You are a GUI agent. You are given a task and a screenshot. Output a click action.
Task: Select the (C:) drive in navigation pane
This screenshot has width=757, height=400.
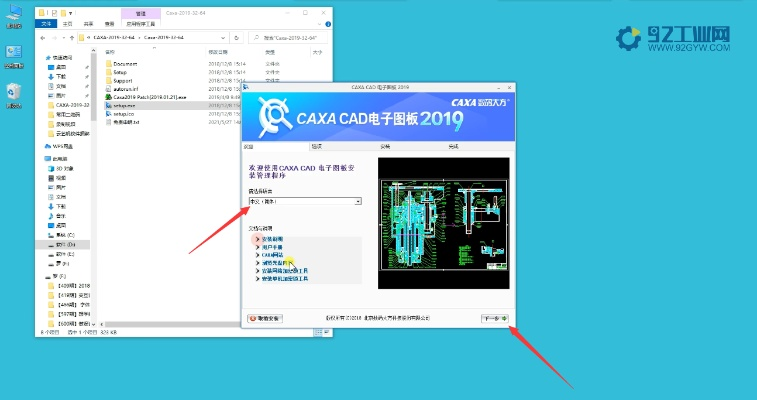[x=62, y=235]
